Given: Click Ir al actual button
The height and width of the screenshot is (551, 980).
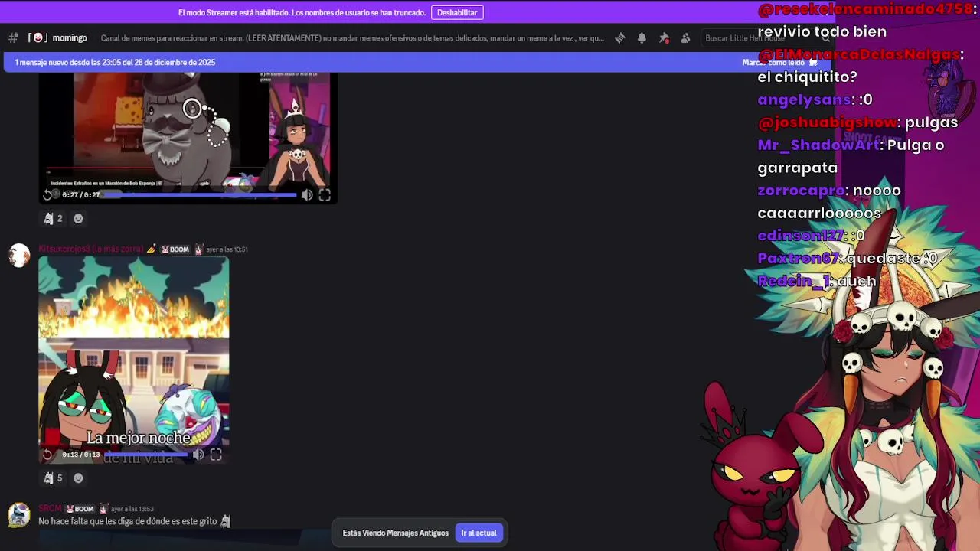Looking at the screenshot, I should (479, 533).
